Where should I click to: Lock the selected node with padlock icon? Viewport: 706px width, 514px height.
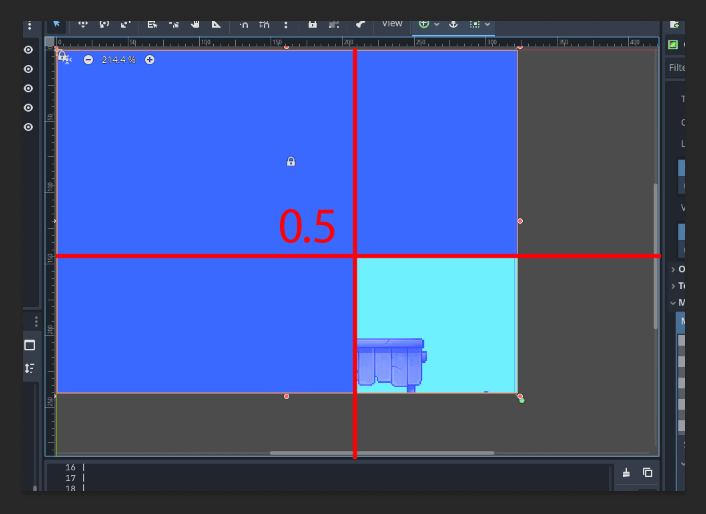point(312,24)
